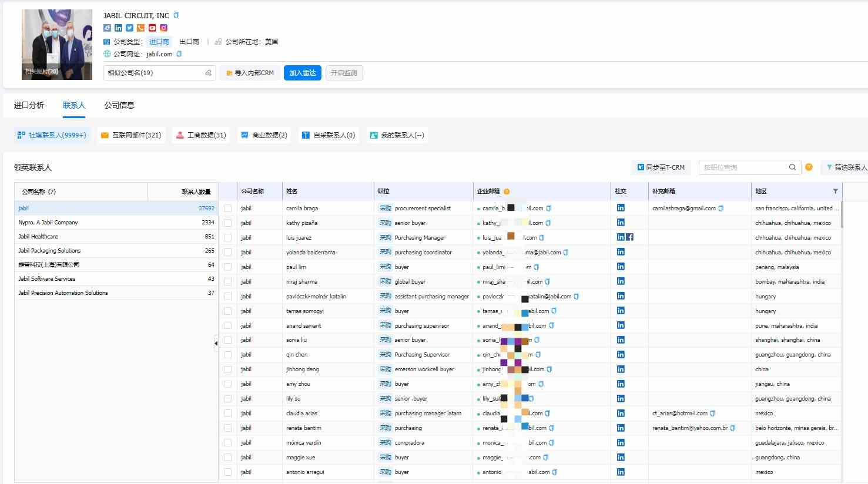The width and height of the screenshot is (868, 484).
Task: Open the filter funnel in 地区 column header
Action: [x=835, y=191]
